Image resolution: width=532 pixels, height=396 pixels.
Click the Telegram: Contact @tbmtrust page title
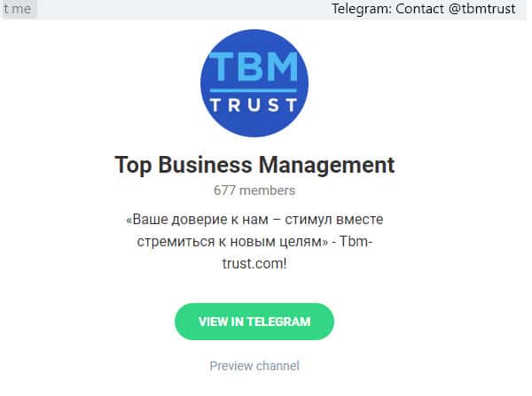coord(424,9)
